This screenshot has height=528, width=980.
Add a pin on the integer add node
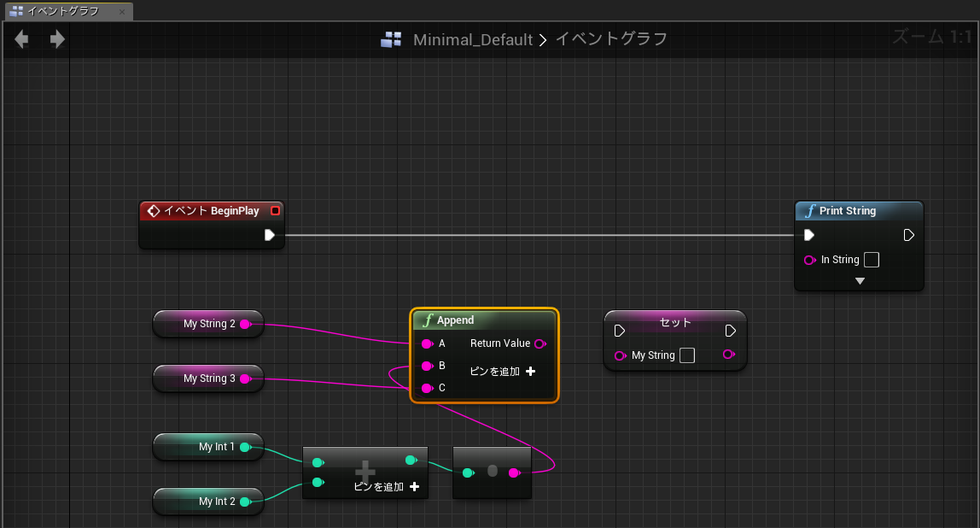pos(386,487)
